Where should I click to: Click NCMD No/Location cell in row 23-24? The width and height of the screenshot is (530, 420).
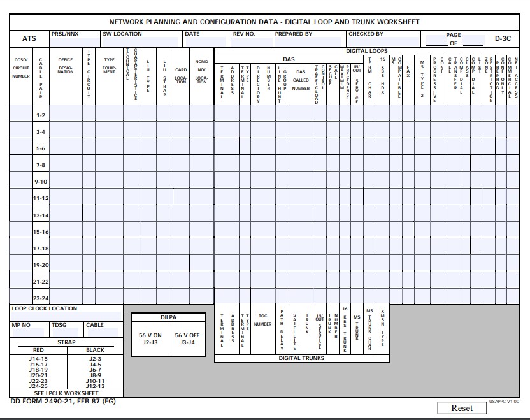tap(202, 296)
